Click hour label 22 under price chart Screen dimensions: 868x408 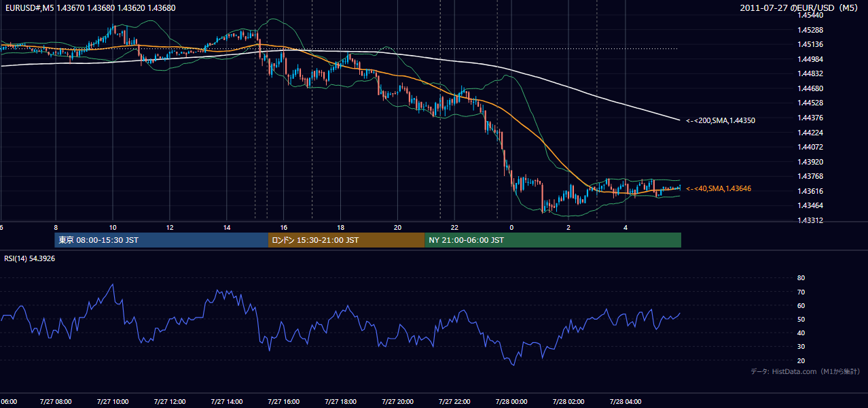click(455, 228)
